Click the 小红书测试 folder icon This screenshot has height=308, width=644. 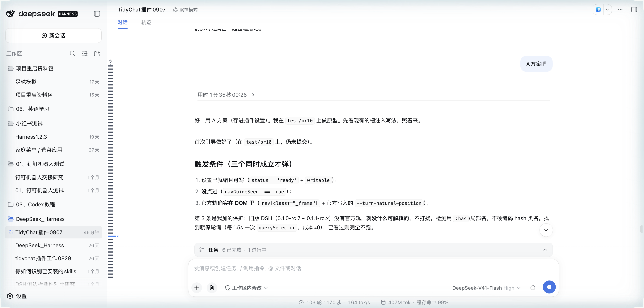(x=11, y=123)
